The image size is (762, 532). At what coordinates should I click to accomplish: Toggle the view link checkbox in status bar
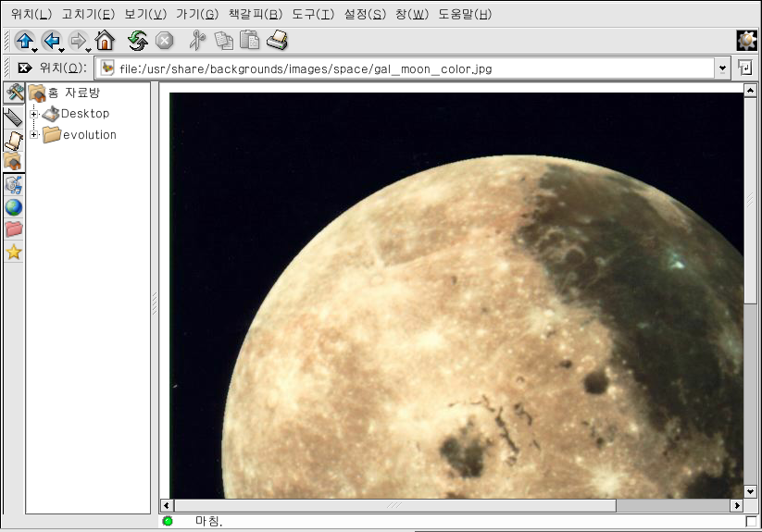point(750,522)
